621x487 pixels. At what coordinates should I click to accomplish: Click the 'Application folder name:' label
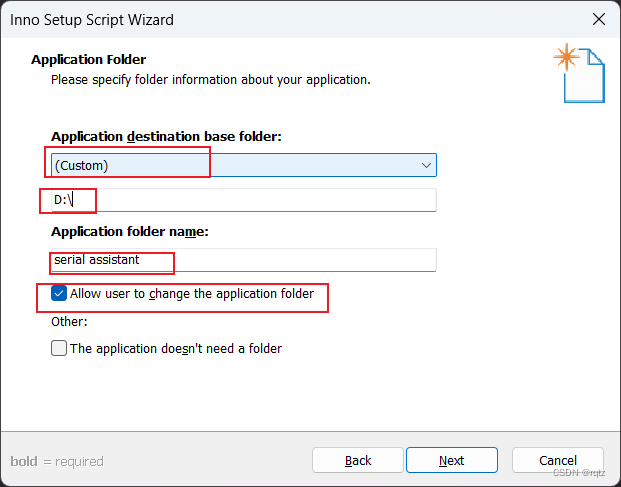[x=130, y=232]
